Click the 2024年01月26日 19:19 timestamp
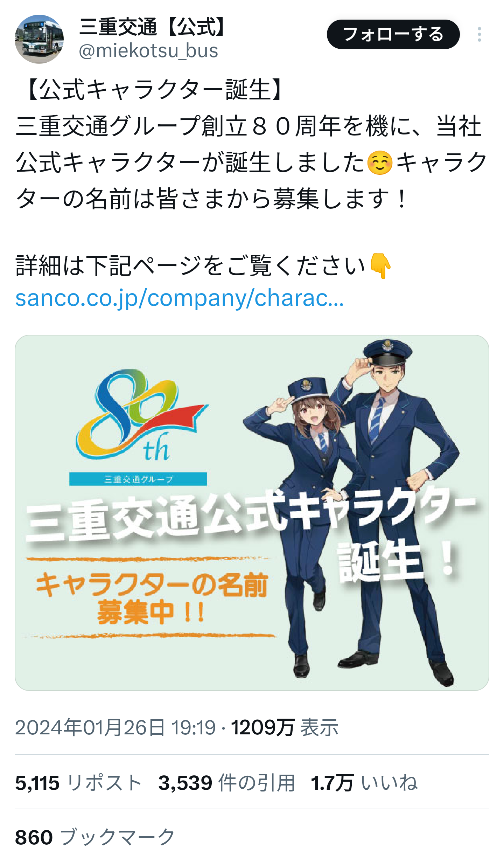 coord(115,727)
